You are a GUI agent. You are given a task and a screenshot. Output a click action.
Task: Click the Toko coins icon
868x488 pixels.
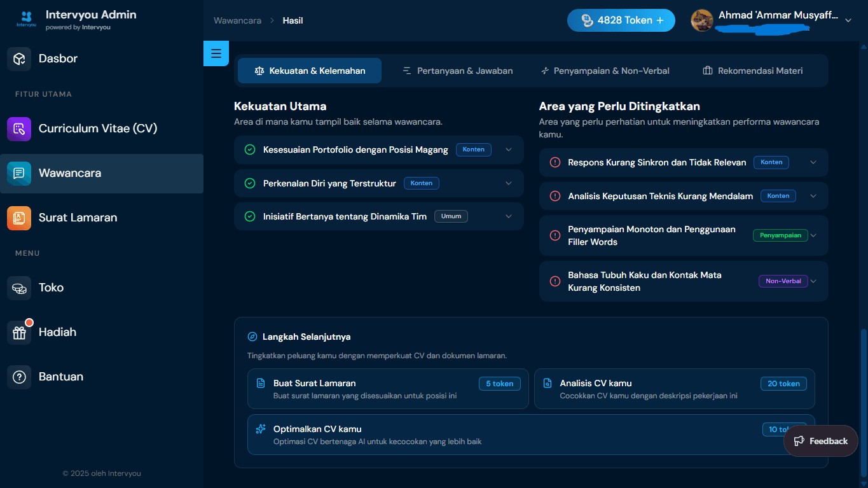[19, 288]
